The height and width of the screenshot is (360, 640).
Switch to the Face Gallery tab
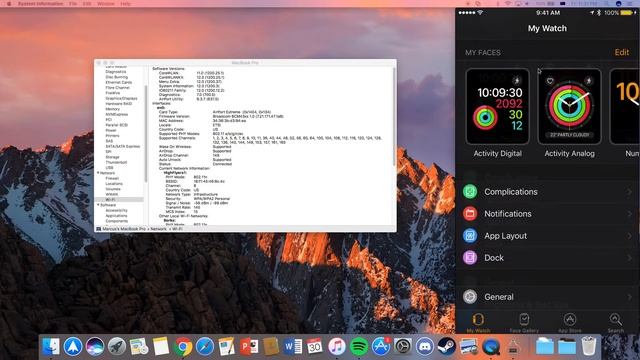(524, 323)
